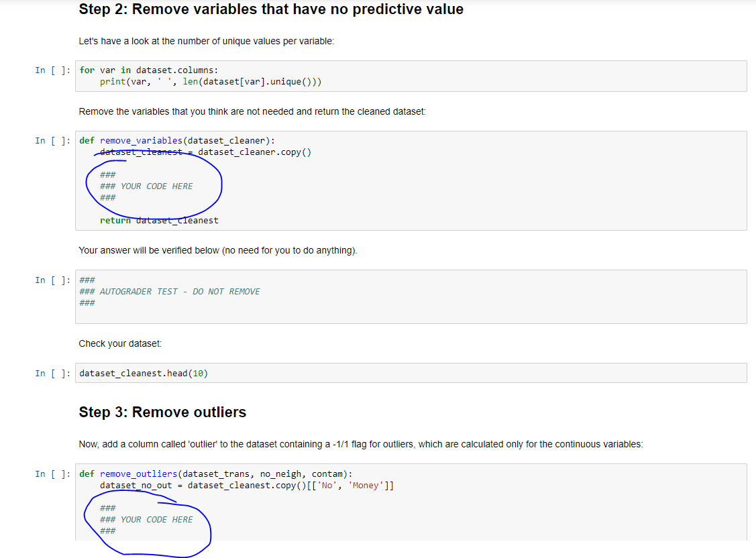
Task: Click the unique values explanation markdown line
Action: tap(201, 40)
